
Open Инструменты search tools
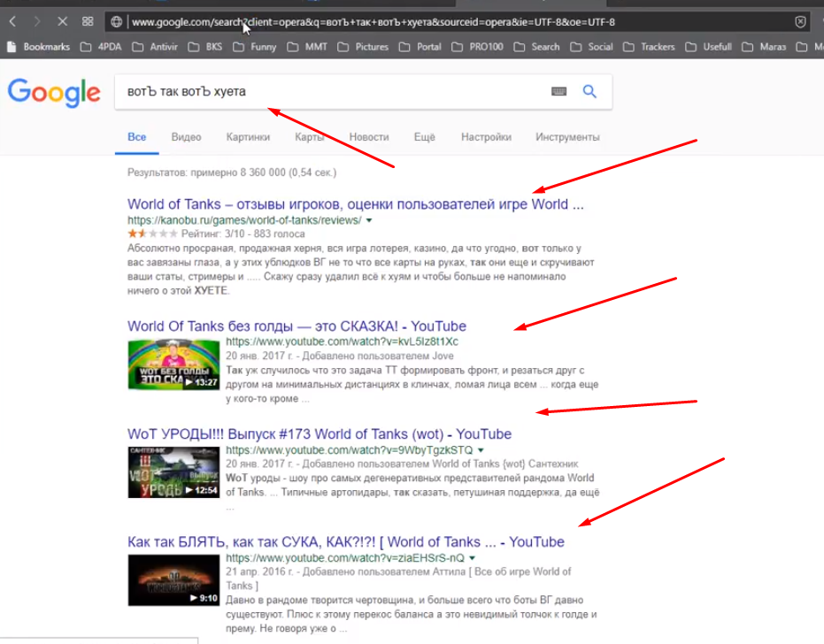[x=567, y=137]
